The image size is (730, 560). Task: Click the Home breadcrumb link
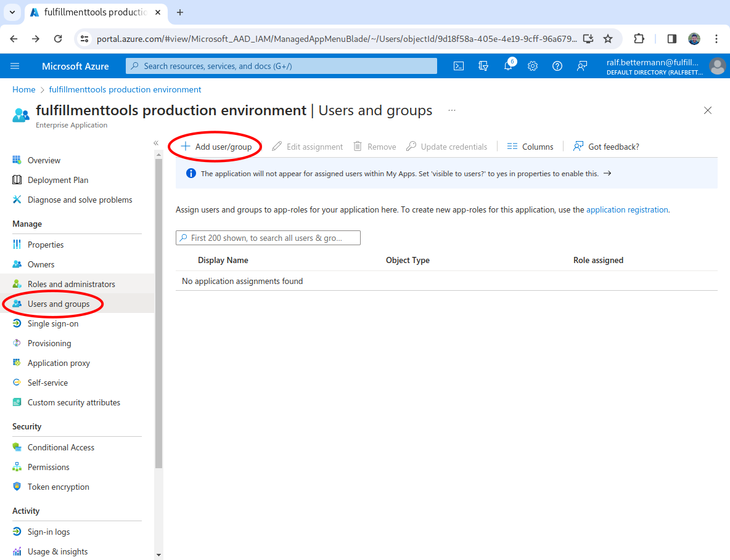(24, 89)
